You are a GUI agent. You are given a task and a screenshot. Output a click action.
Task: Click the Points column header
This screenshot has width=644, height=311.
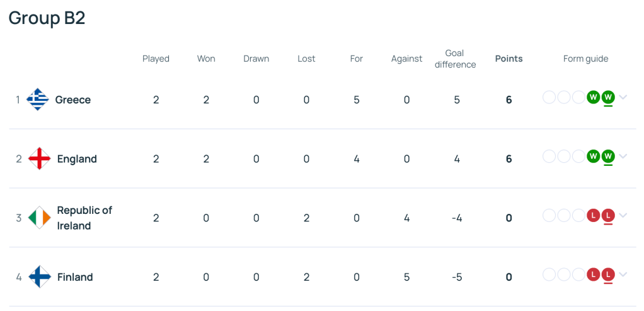(509, 59)
